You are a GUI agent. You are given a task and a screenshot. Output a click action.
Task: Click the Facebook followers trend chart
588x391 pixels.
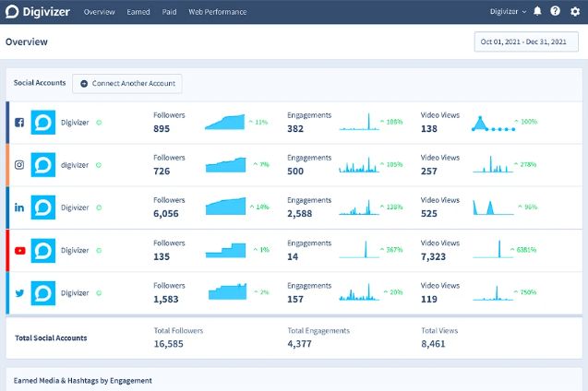click(x=224, y=123)
